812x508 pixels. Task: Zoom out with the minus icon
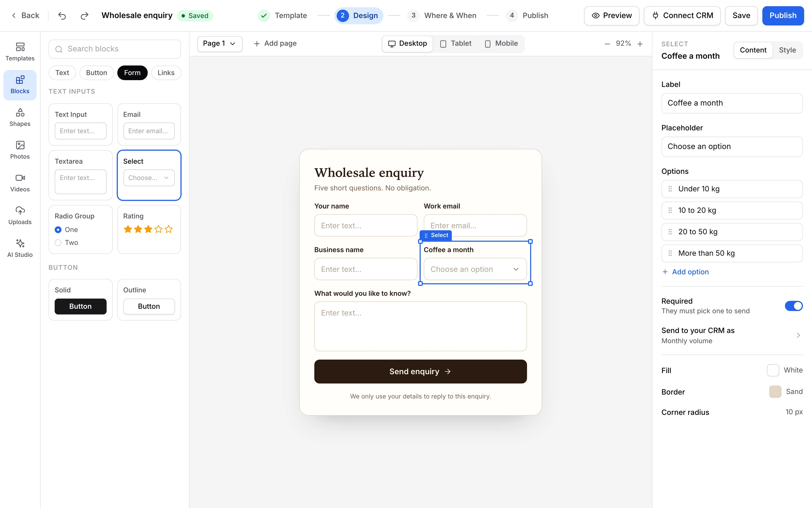pos(607,44)
